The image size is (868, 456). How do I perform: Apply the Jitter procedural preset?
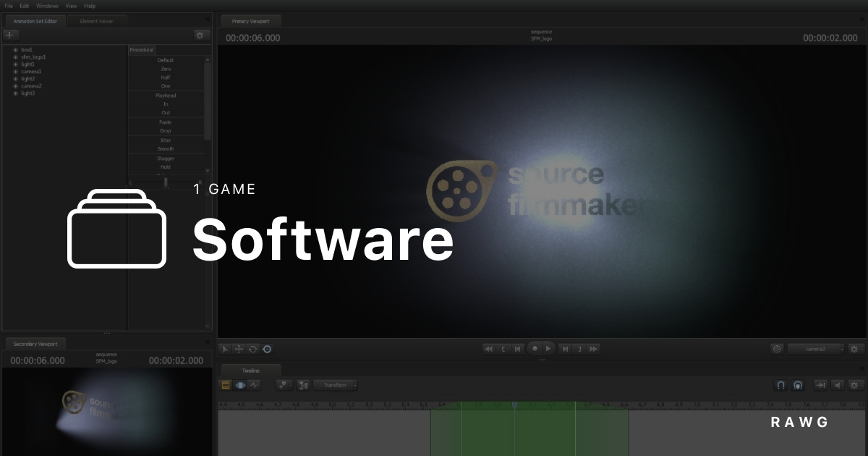[166, 140]
